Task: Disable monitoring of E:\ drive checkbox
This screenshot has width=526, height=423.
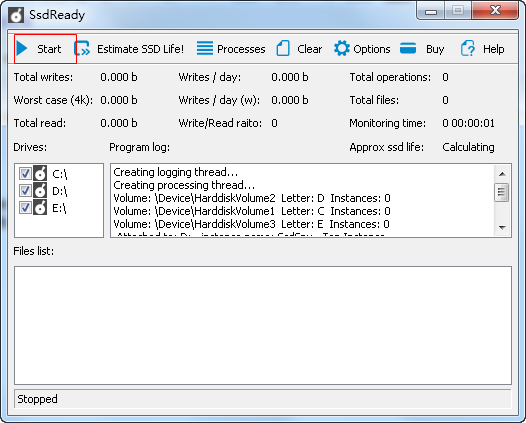Action: coord(25,207)
